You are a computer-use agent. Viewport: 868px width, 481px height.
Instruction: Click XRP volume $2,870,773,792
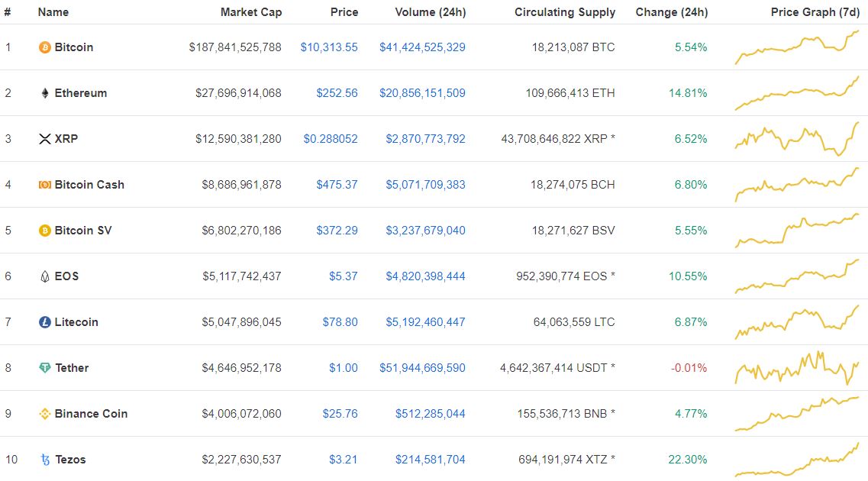point(426,139)
